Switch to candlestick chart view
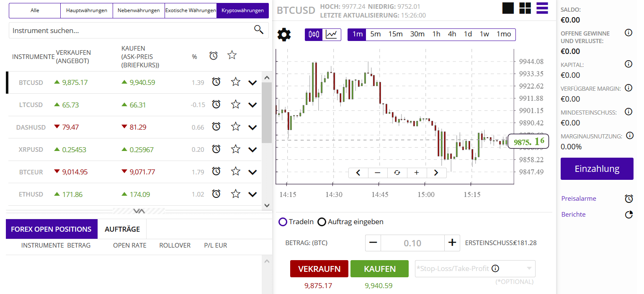644x294 pixels. click(314, 34)
